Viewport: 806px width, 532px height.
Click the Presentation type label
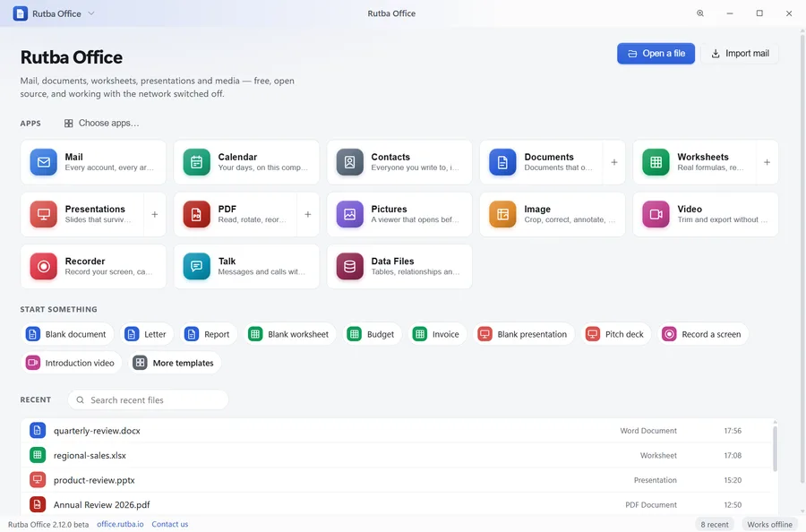pyautogui.click(x=655, y=480)
